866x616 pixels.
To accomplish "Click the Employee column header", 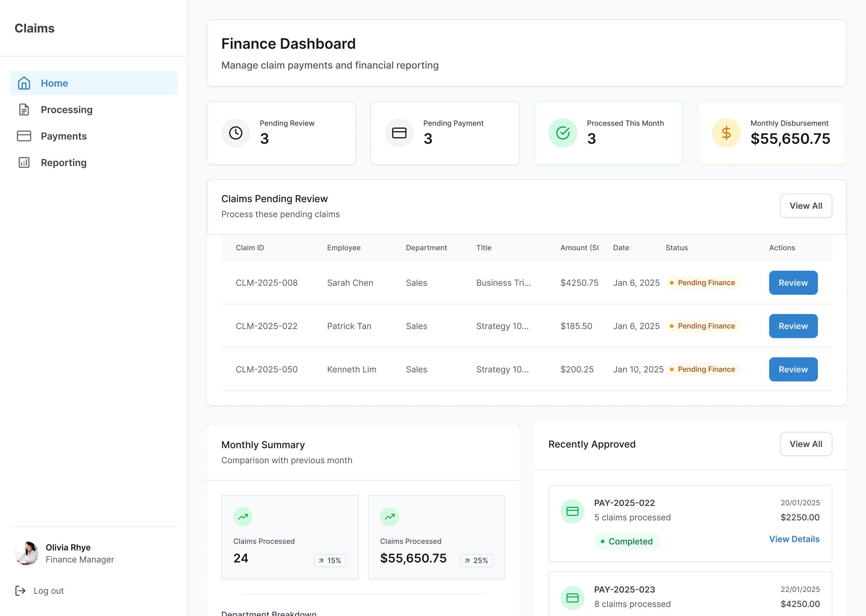I will tap(344, 248).
